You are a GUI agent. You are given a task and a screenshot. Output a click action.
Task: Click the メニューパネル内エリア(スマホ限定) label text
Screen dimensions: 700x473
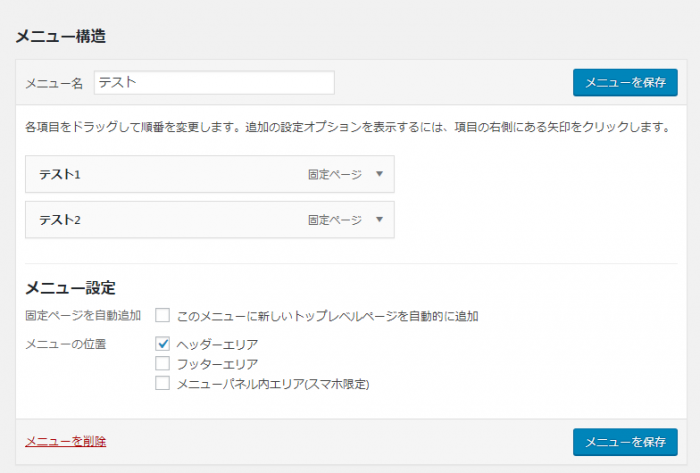(x=273, y=382)
